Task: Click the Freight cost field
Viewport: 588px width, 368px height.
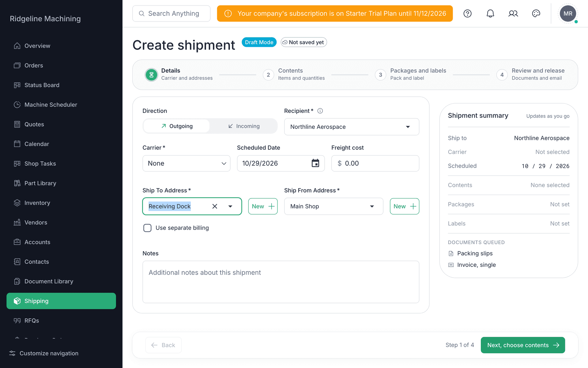Action: [x=375, y=163]
